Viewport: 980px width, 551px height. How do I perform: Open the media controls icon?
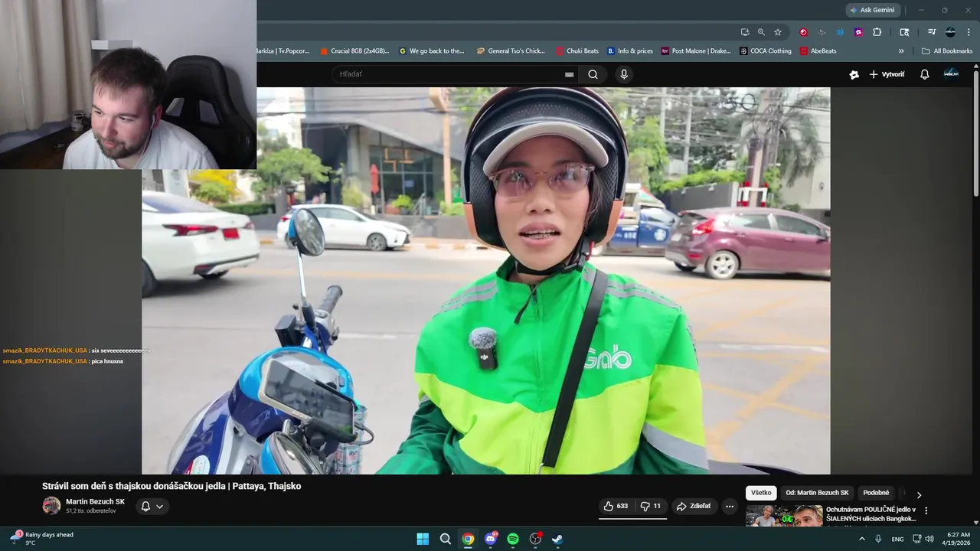coord(932,32)
